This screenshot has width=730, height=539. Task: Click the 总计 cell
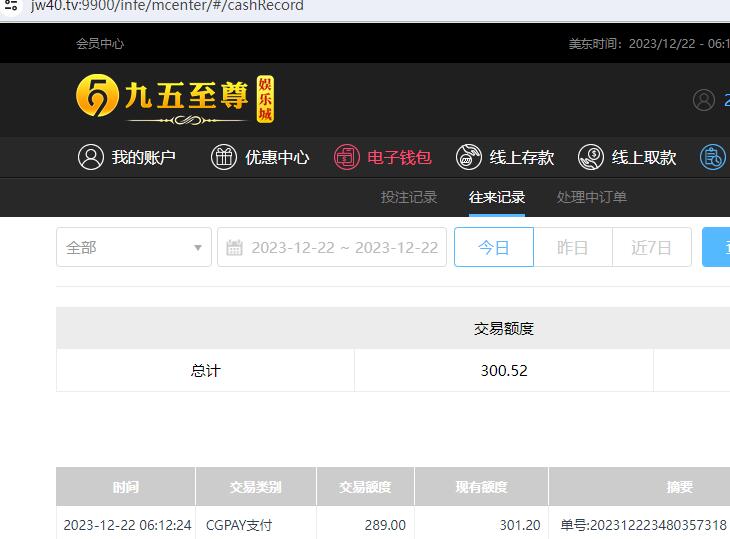(x=205, y=371)
